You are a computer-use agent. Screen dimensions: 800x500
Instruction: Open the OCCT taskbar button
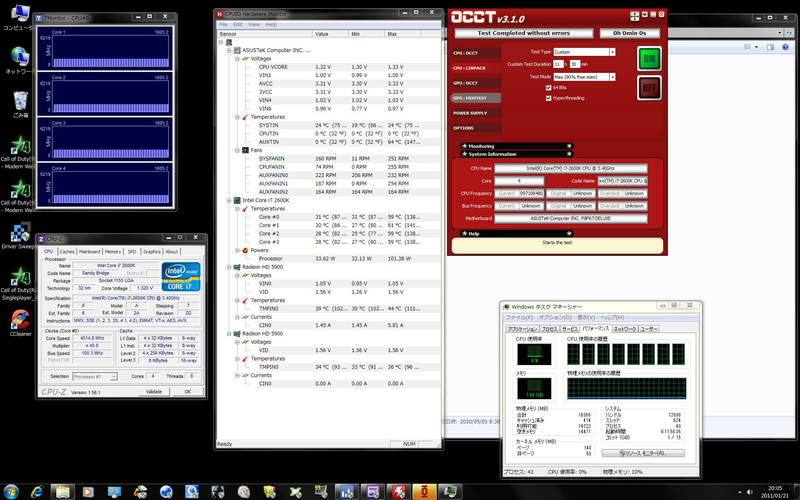424,491
